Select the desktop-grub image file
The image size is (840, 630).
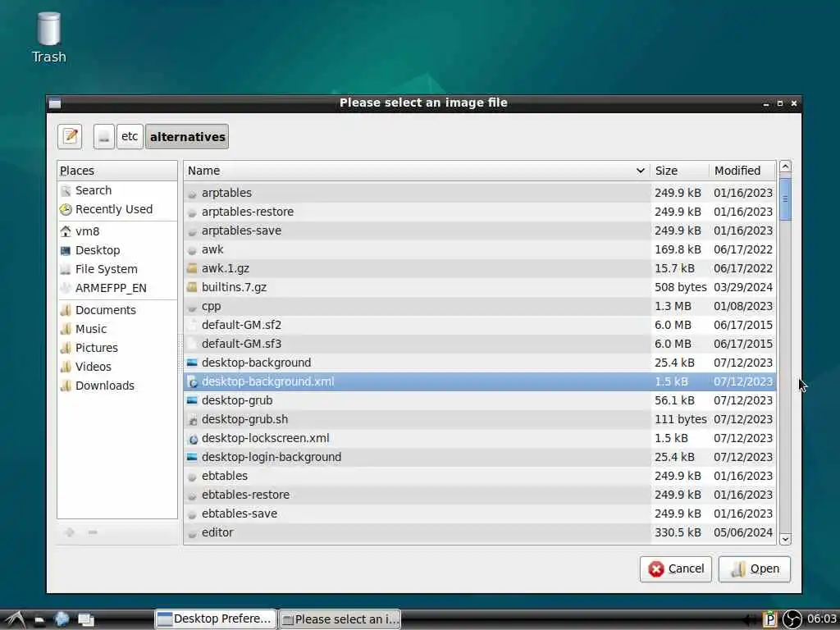point(479,400)
